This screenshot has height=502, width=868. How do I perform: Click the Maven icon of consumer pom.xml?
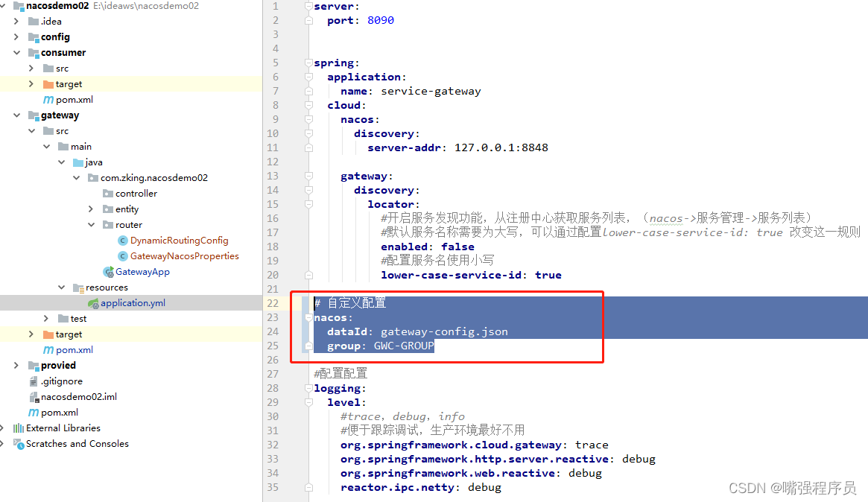coord(48,100)
